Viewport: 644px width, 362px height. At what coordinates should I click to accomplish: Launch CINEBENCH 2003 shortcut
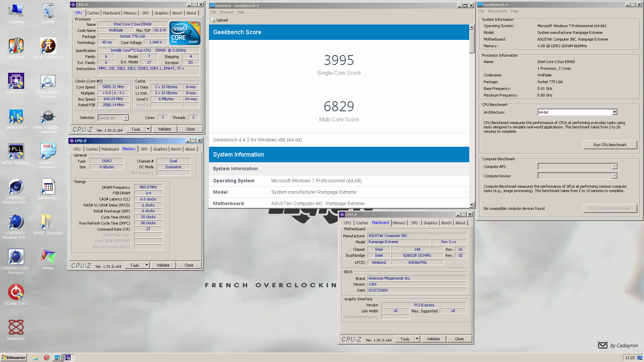pos(16,261)
